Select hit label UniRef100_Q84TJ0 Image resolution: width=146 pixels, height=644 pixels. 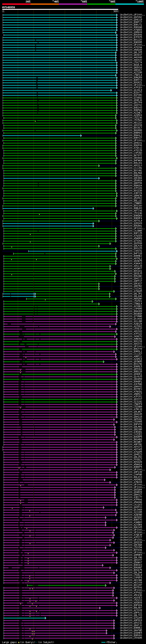[131, 625]
